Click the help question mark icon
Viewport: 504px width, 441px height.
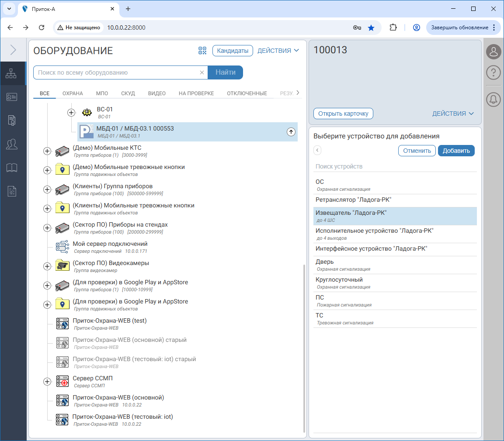tap(494, 72)
